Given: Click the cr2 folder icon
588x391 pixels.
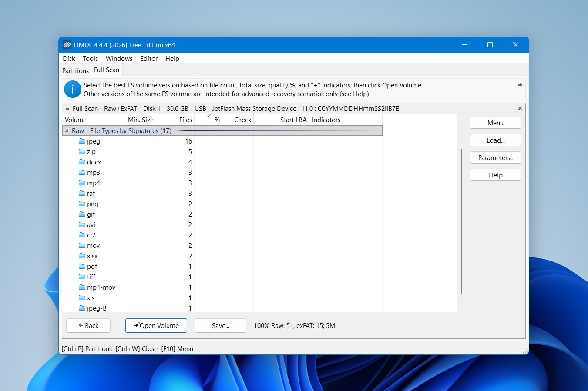Looking at the screenshot, I should [x=82, y=235].
